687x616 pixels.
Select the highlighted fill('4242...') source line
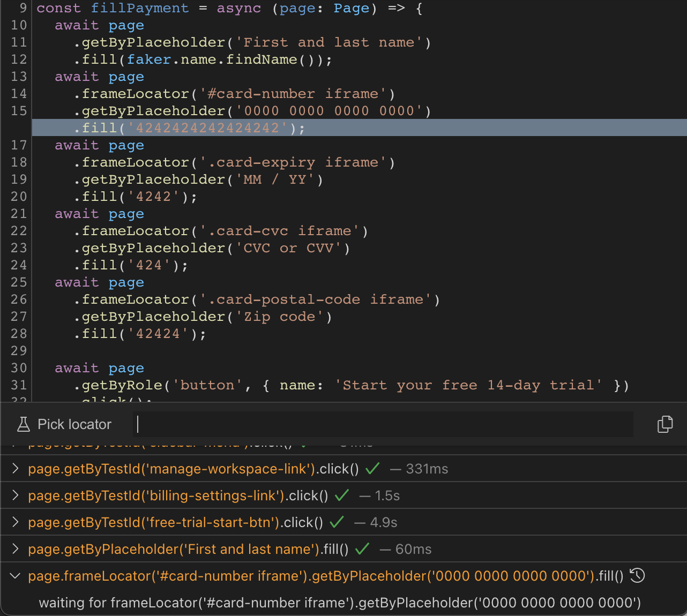pyautogui.click(x=188, y=127)
